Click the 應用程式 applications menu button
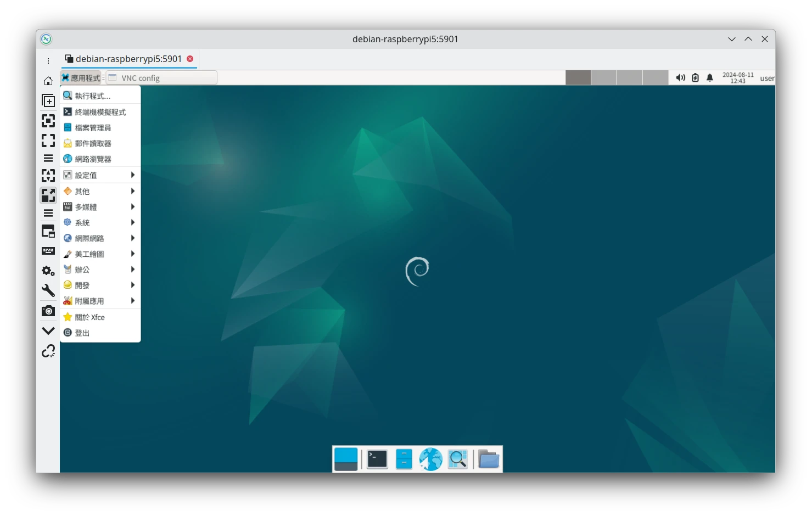This screenshot has height=516, width=812. pyautogui.click(x=81, y=78)
